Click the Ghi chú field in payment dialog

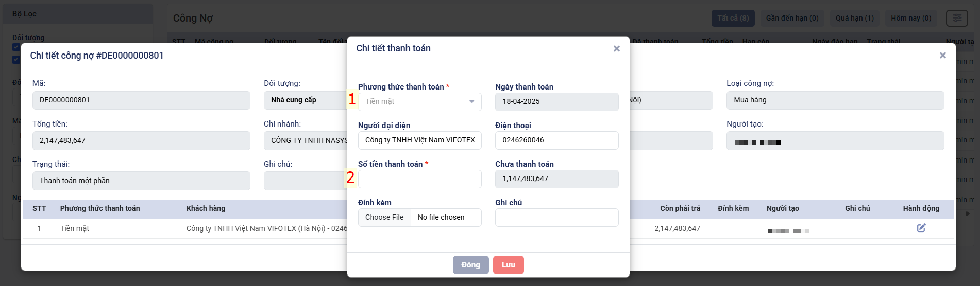tap(557, 218)
